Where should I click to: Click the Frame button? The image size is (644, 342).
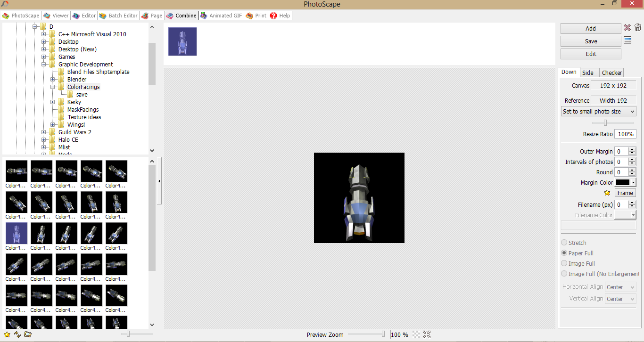(x=625, y=193)
